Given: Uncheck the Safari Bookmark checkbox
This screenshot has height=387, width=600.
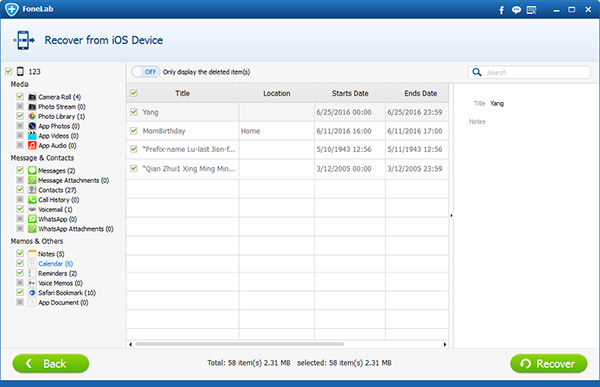Looking at the screenshot, I should [20, 292].
